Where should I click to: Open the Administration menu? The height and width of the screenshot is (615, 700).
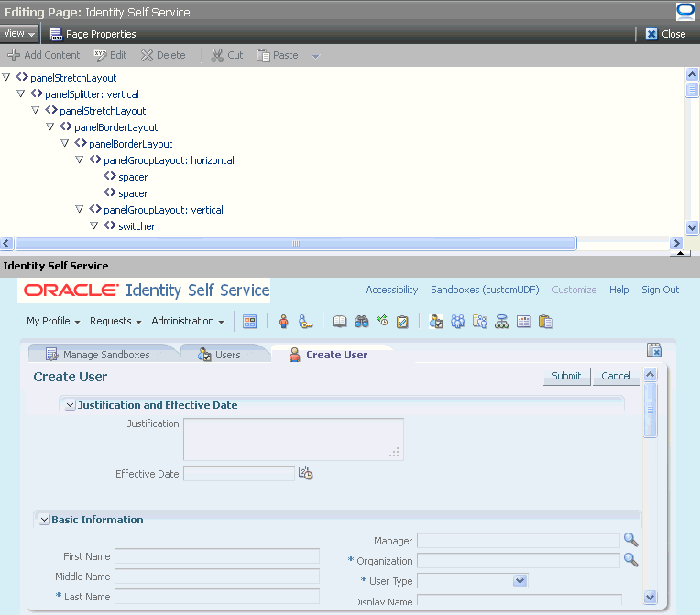click(x=188, y=321)
